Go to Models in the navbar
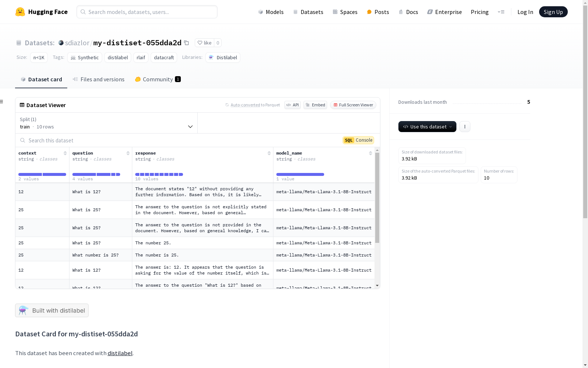This screenshot has width=588, height=368. click(271, 12)
